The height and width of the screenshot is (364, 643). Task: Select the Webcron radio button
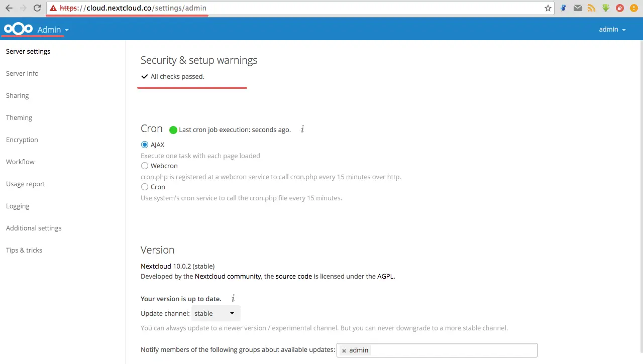point(145,166)
